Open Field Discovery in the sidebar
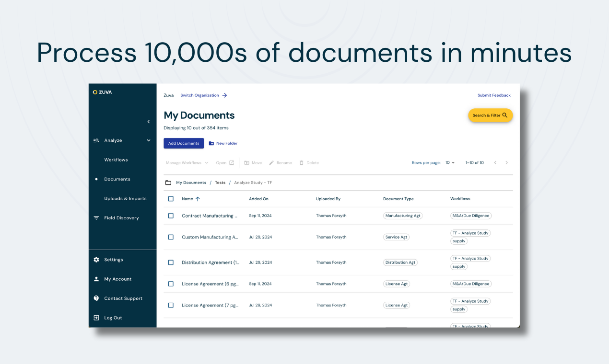The height and width of the screenshot is (364, 609). (121, 218)
